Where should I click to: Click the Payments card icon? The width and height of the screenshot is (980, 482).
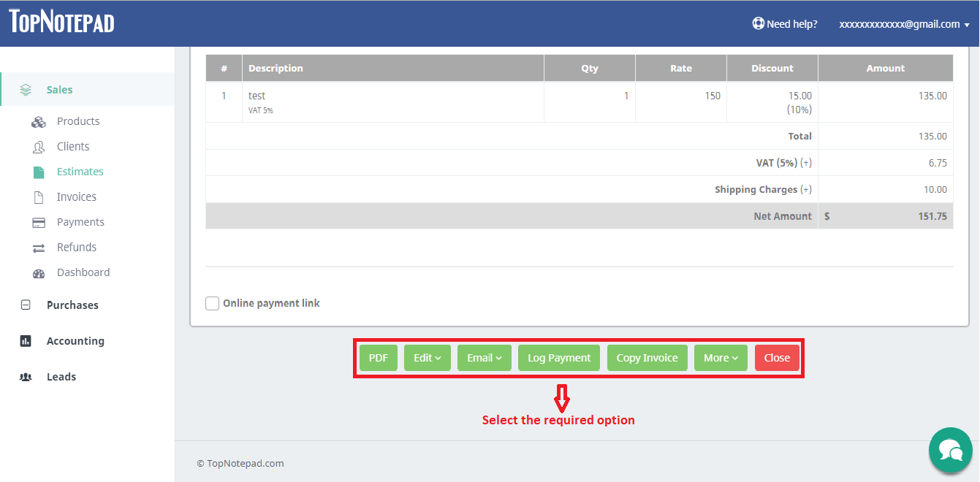[x=39, y=223]
